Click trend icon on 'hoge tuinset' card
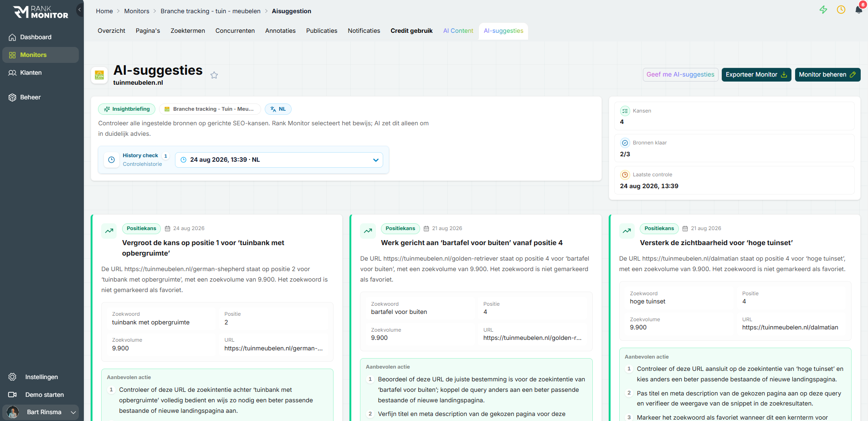The height and width of the screenshot is (421, 868). (627, 231)
